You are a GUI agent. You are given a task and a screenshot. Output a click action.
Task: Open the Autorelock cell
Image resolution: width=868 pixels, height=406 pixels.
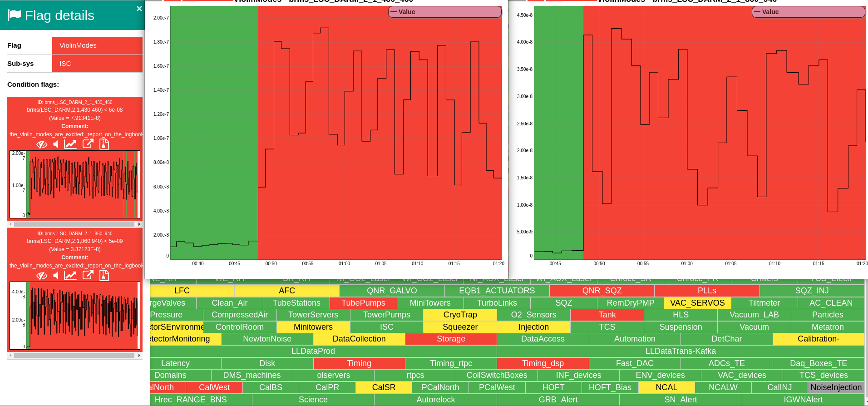coord(435,400)
